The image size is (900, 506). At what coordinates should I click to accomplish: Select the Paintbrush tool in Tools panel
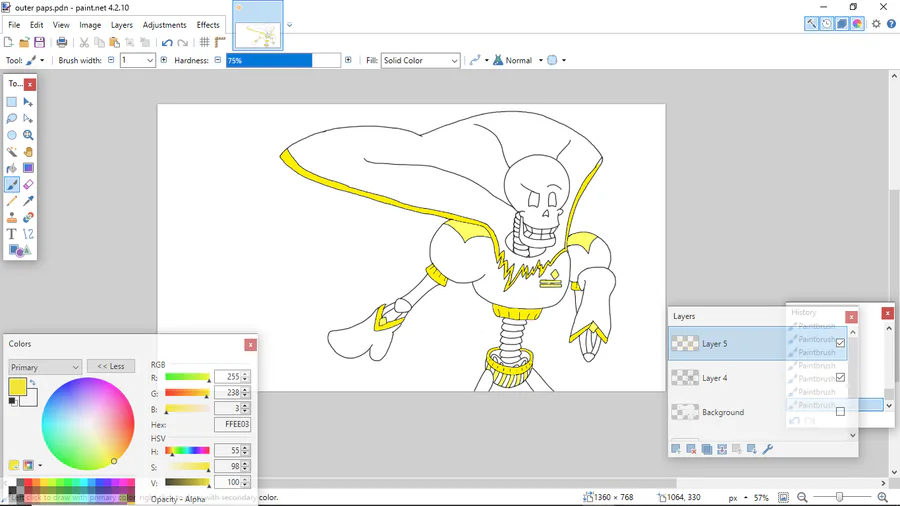coord(11,185)
